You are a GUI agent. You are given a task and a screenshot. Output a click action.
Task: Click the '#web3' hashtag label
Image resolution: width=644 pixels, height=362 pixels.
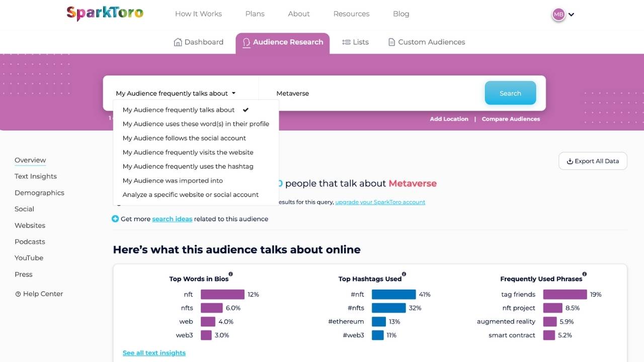pos(353,335)
